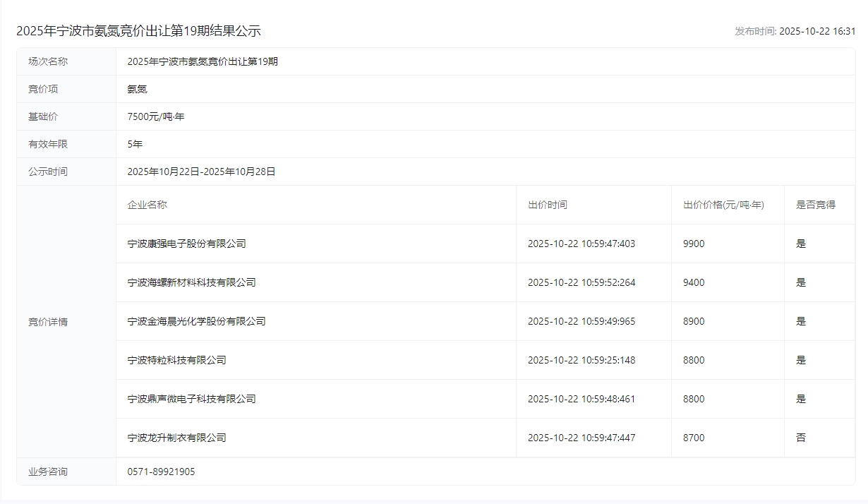The image size is (868, 504).
Task: Click the 是否竞得 column header
Action: tap(816, 205)
